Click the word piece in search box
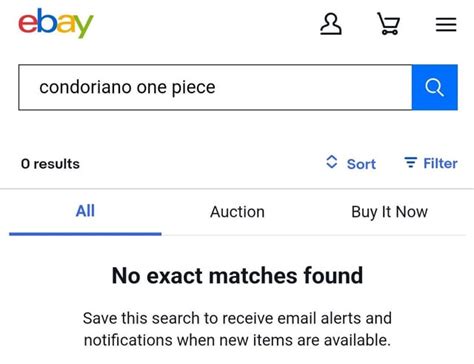474x364 pixels. (193, 88)
